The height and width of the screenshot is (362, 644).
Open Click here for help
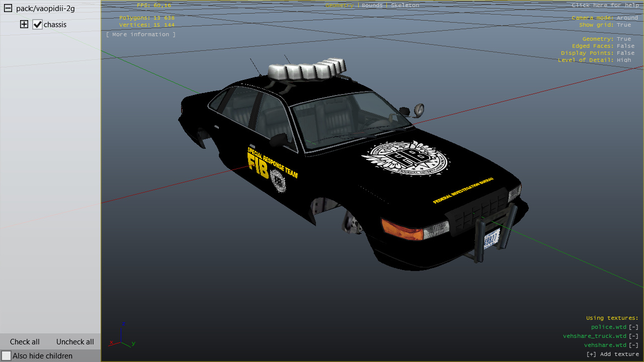click(x=605, y=5)
